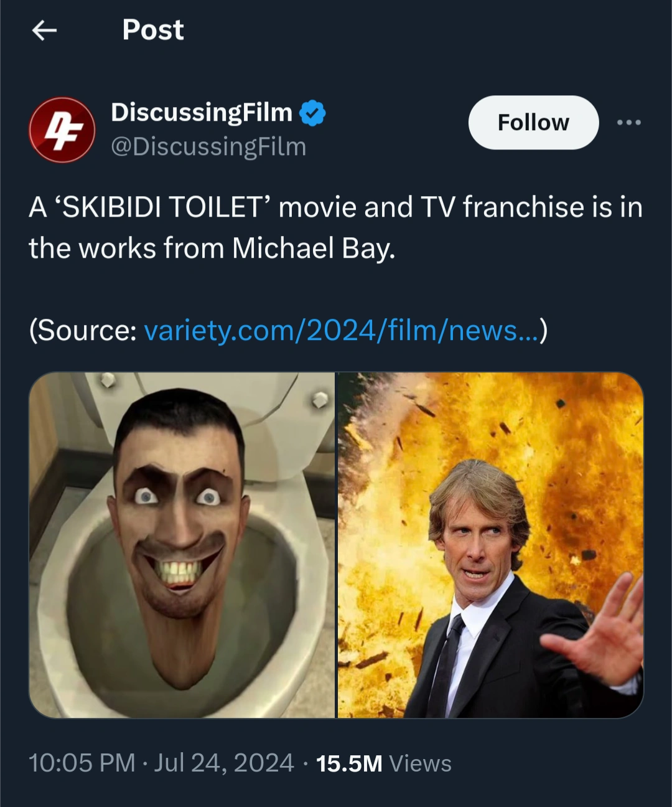The height and width of the screenshot is (807, 672).
Task: Open the three-dot more options menu
Action: 628,123
